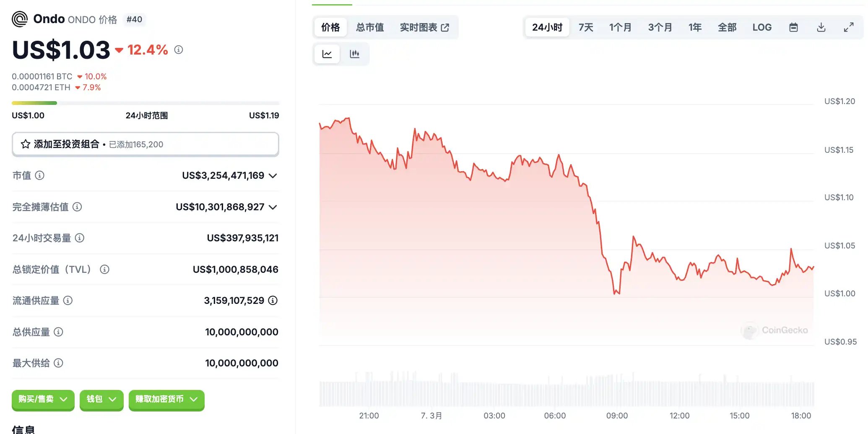Toggle the LOG scale option

pos(762,27)
